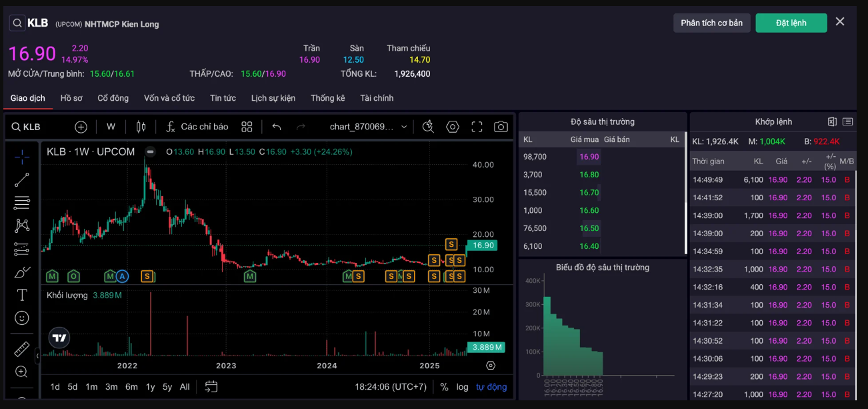Show All time chart range
This screenshot has height=409, width=868.
185,387
